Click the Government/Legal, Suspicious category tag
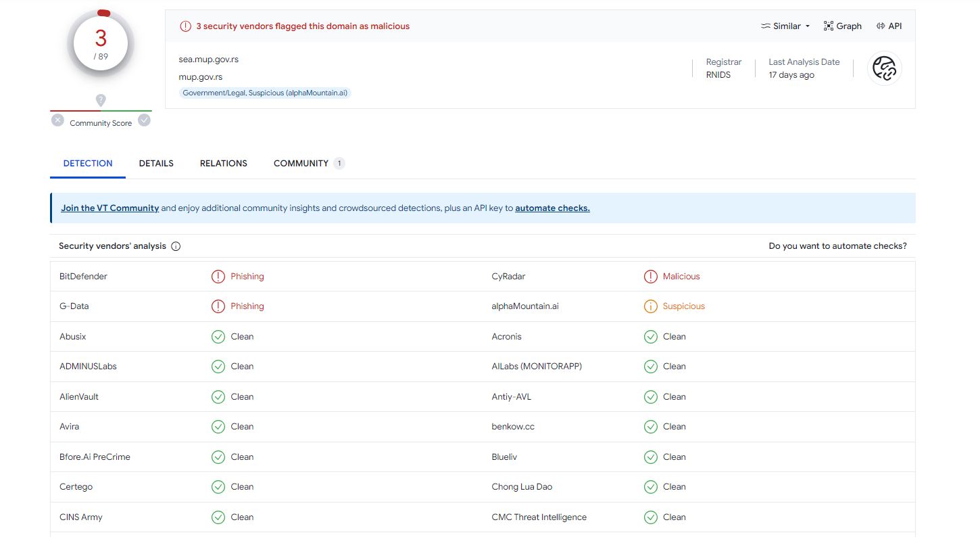The height and width of the screenshot is (537, 980). click(265, 93)
